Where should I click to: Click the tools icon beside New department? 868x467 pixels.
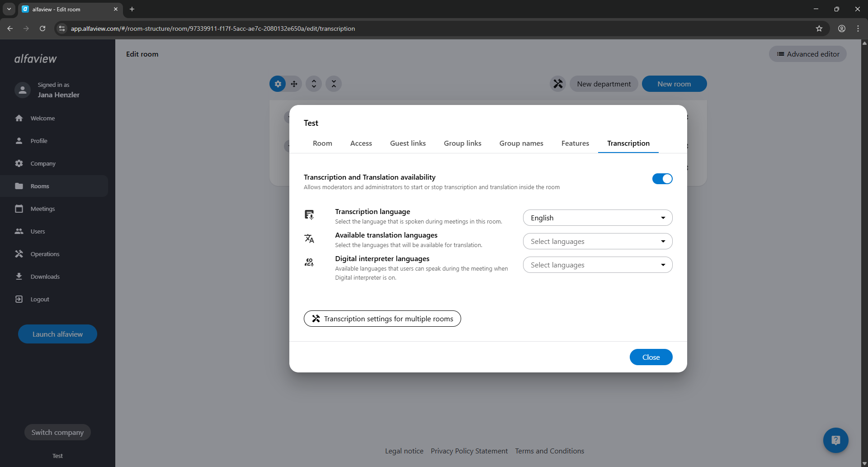coord(558,84)
